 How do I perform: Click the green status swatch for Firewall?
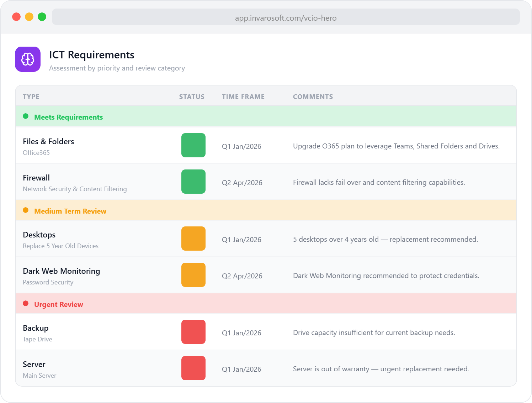pyautogui.click(x=193, y=182)
